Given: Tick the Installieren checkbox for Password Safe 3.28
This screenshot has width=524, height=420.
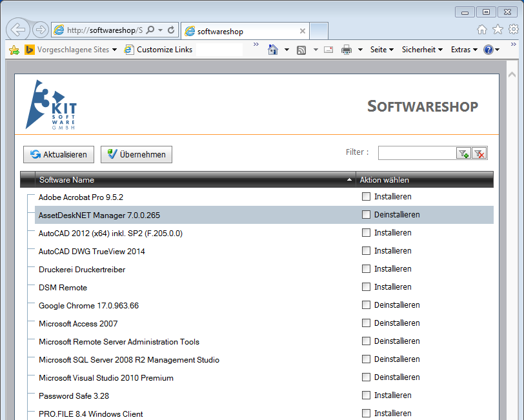Looking at the screenshot, I should pos(367,395).
